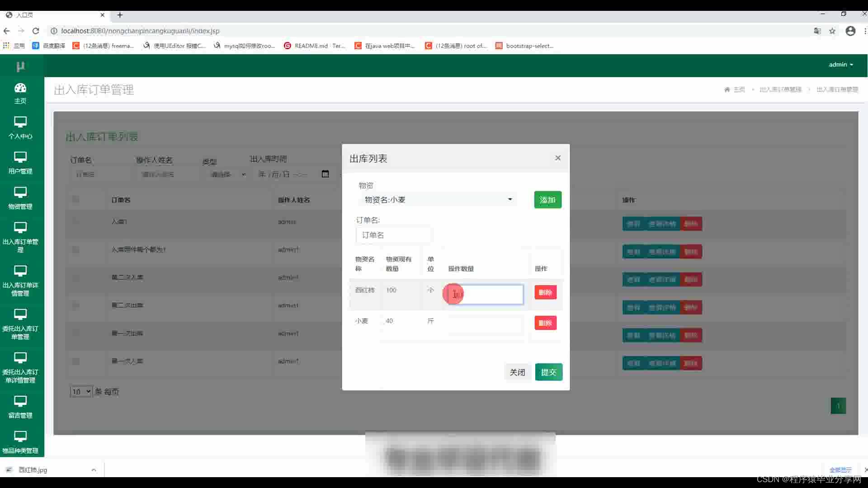
Task: Expand the 物资名:小麦 dropdown
Action: coord(437,199)
